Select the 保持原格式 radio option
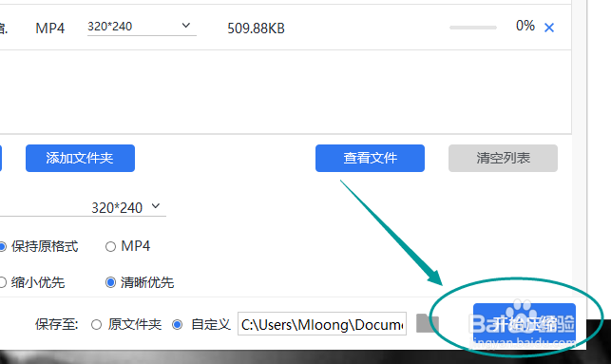This screenshot has width=611, height=364. tap(2, 247)
